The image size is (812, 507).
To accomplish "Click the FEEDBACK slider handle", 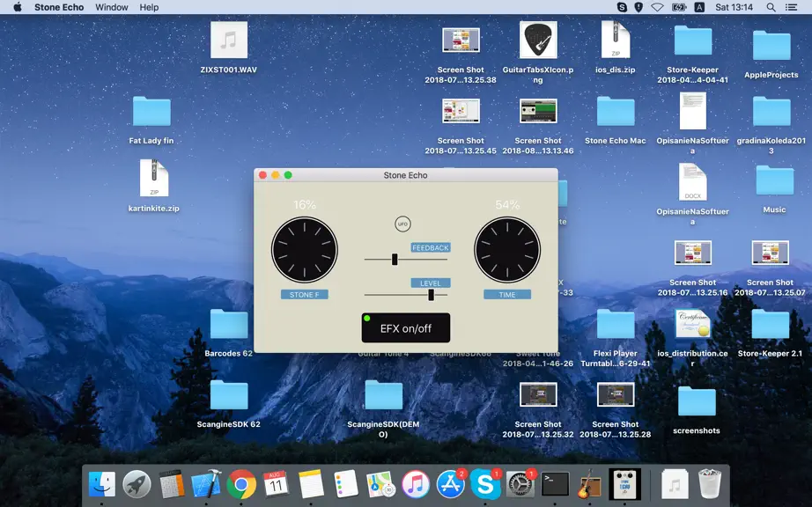I will pos(395,259).
